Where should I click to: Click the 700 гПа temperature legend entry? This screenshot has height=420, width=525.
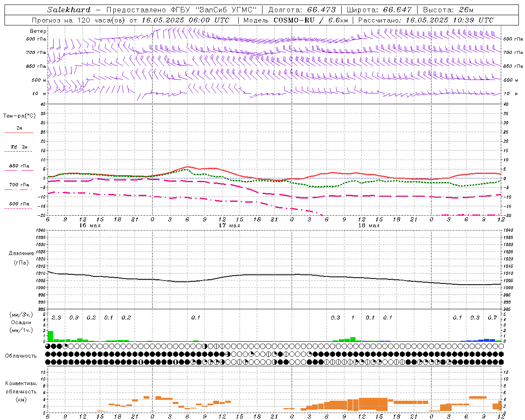(x=19, y=185)
